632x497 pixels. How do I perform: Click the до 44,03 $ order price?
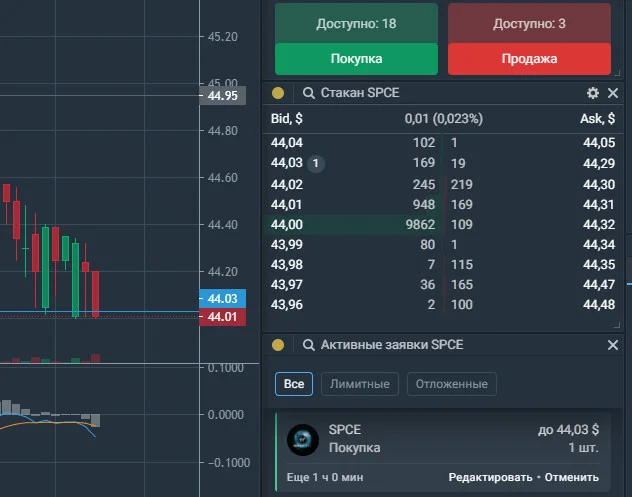568,430
